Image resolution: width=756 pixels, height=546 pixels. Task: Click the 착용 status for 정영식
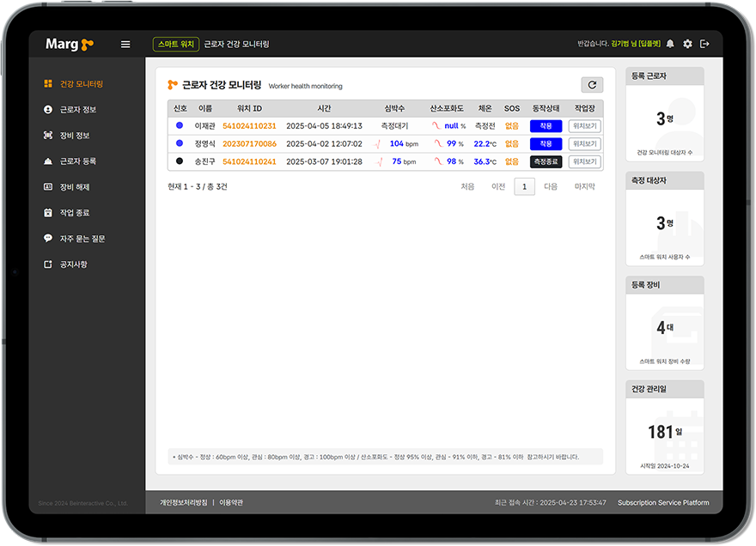pyautogui.click(x=546, y=143)
